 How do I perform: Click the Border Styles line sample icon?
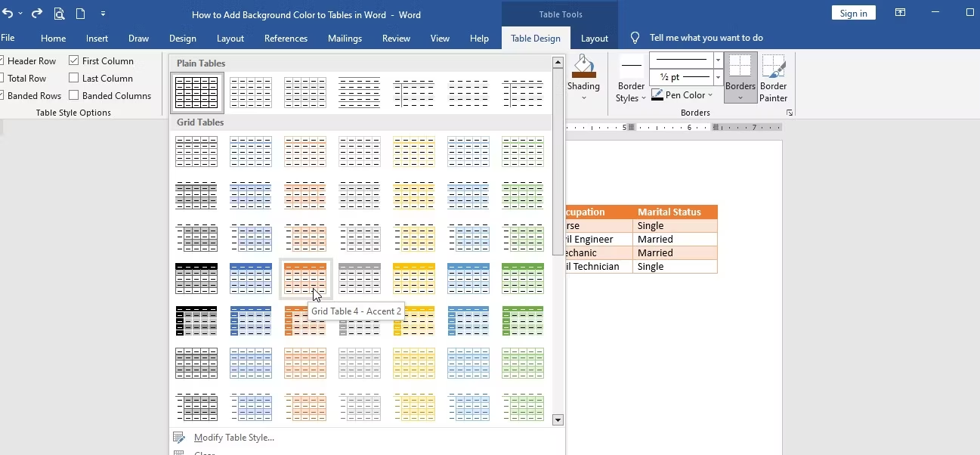click(x=631, y=66)
